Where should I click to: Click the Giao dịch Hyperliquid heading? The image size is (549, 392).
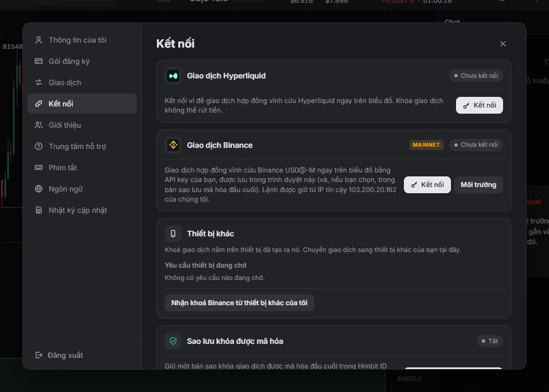pos(226,76)
